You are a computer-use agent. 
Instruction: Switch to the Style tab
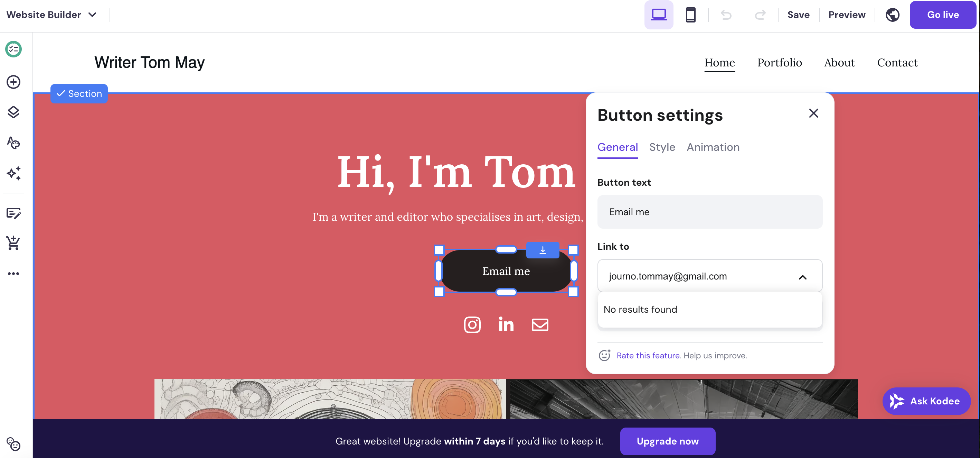(662, 147)
